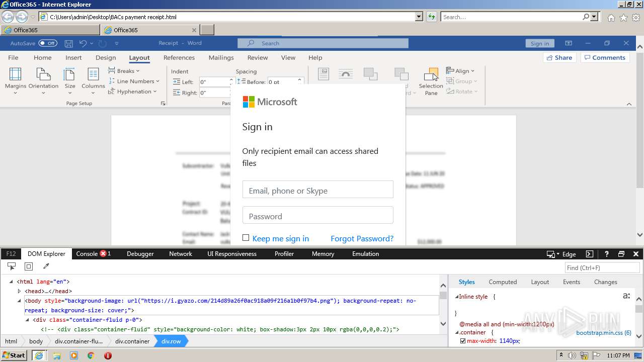Screen dimensions: 644x362
Task: Click the IE favorites star icon
Action: [x=623, y=17]
